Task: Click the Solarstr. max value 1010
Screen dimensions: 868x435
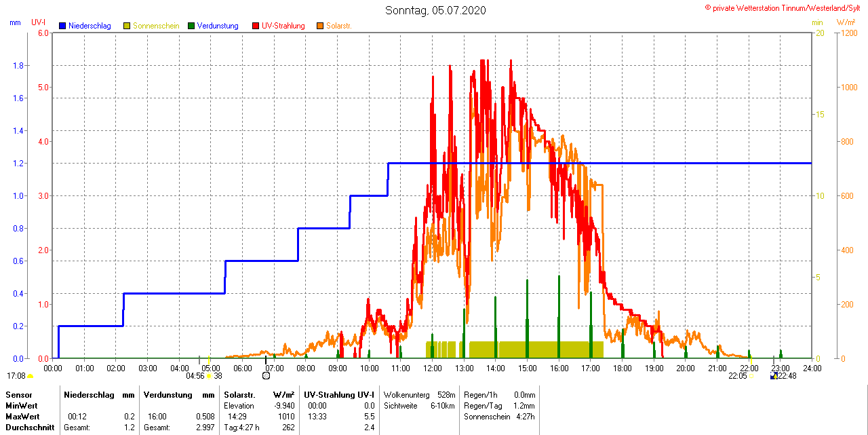Action: pos(286,417)
